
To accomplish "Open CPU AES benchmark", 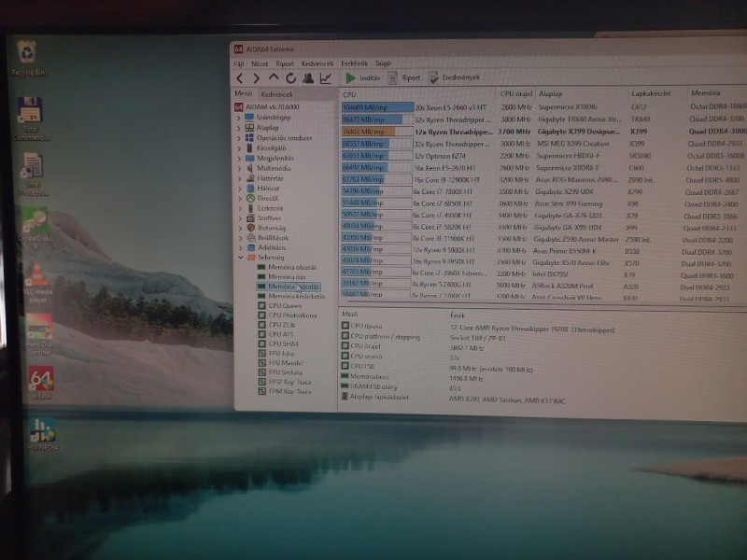I will tap(275, 334).
